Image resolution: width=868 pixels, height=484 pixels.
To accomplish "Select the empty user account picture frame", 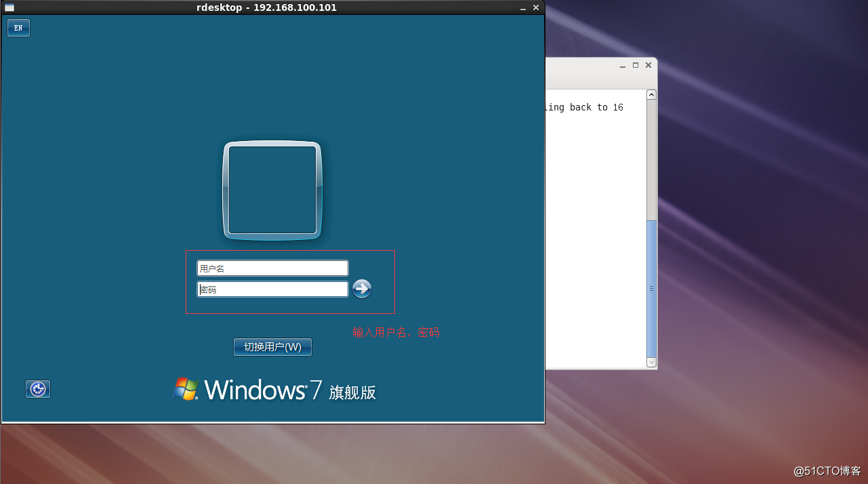I will pyautogui.click(x=272, y=190).
